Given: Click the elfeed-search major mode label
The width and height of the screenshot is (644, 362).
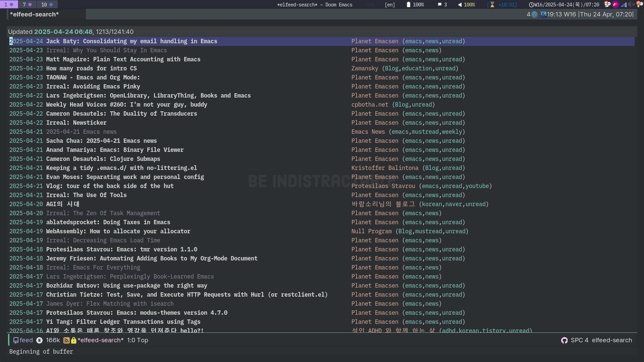Looking at the screenshot, I should tap(612, 340).
